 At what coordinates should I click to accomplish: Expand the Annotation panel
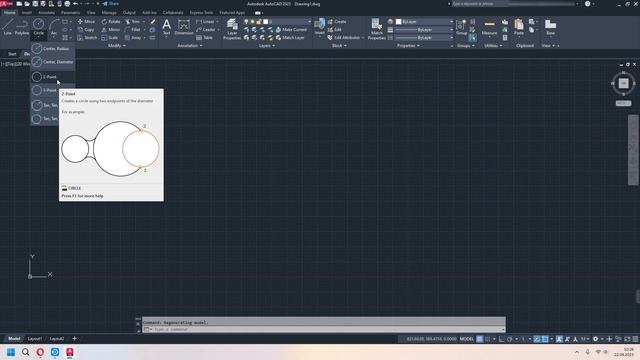click(x=190, y=46)
